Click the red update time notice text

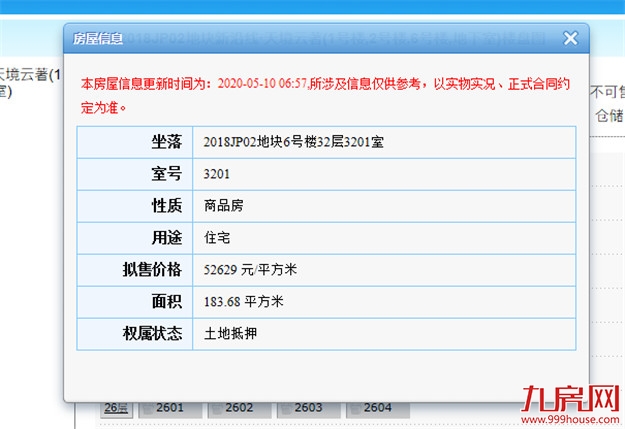pos(325,95)
